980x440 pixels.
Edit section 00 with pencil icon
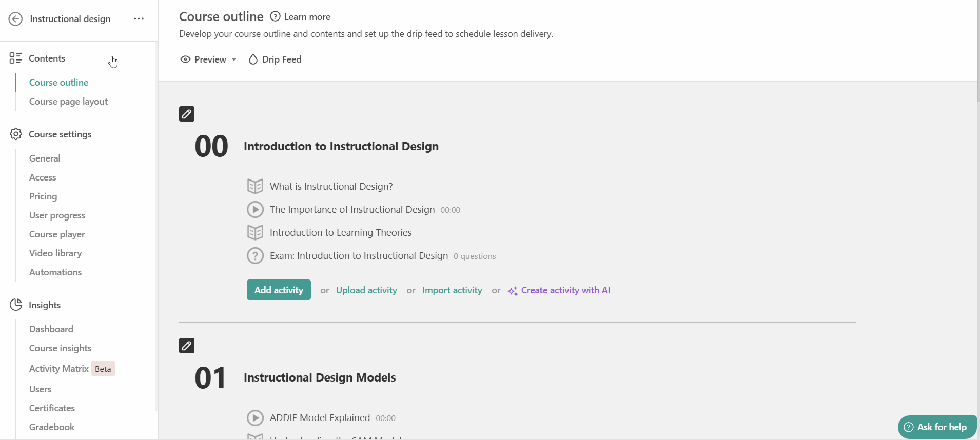pyautogui.click(x=187, y=114)
